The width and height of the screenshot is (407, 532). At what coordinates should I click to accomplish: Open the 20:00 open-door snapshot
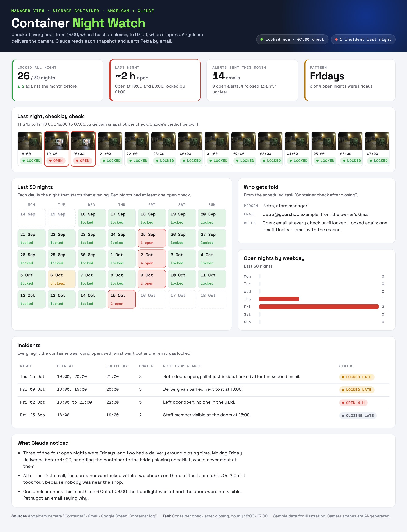pyautogui.click(x=83, y=141)
